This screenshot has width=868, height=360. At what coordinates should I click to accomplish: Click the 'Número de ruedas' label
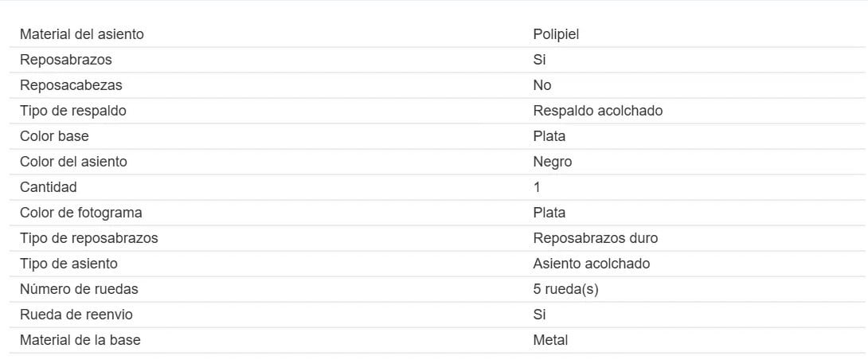pyautogui.click(x=79, y=289)
